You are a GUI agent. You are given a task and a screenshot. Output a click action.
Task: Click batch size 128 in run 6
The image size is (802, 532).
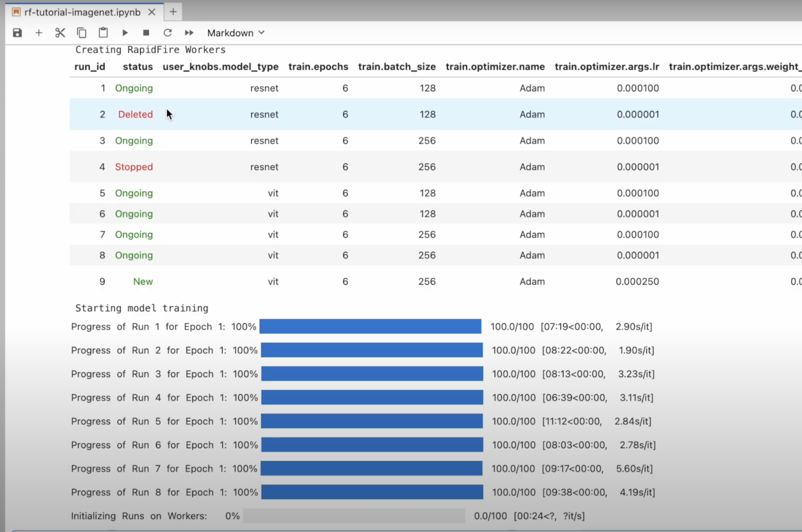click(x=427, y=214)
